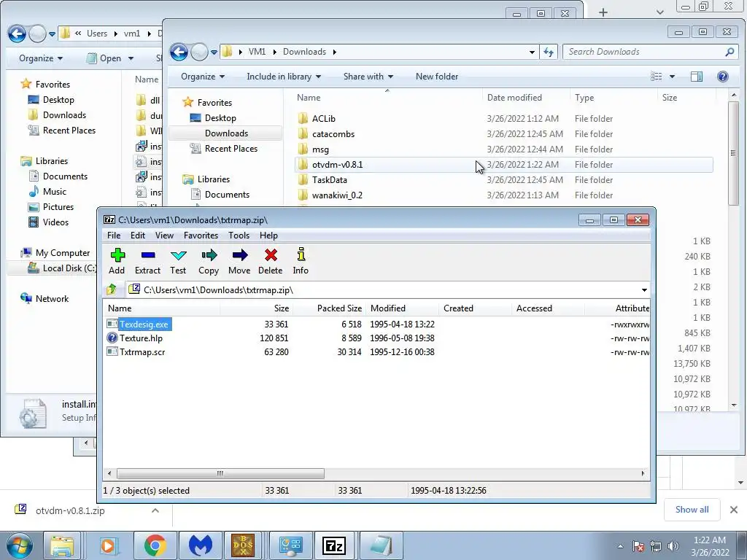Sort archive by Packed Size column
Viewport: 747px width, 560px height.
tap(339, 308)
